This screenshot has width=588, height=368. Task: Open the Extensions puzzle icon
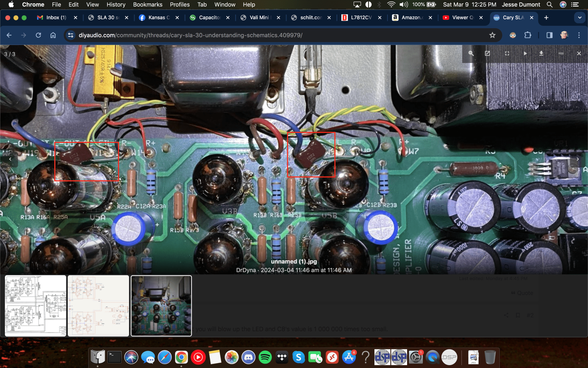[528, 35]
